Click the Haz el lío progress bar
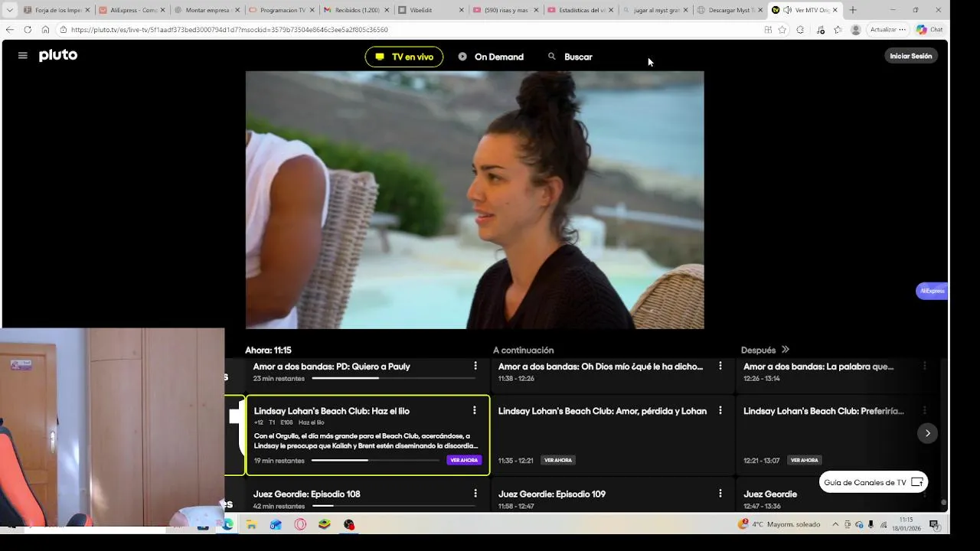980x551 pixels. point(376,460)
